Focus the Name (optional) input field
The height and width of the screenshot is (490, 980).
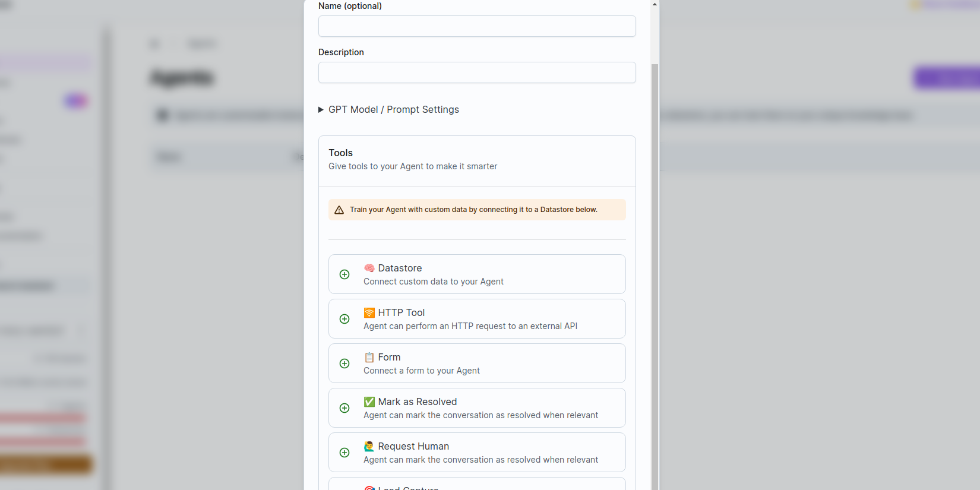tap(477, 26)
